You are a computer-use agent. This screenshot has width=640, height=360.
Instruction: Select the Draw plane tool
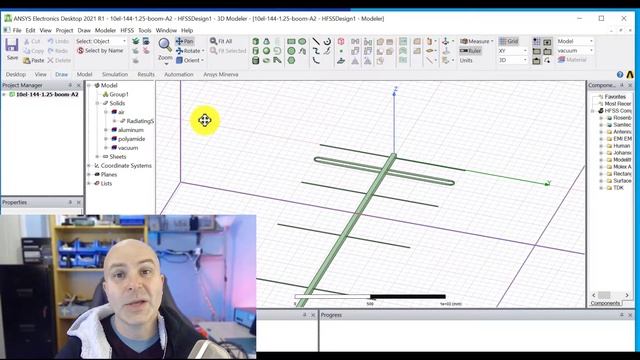click(x=341, y=60)
